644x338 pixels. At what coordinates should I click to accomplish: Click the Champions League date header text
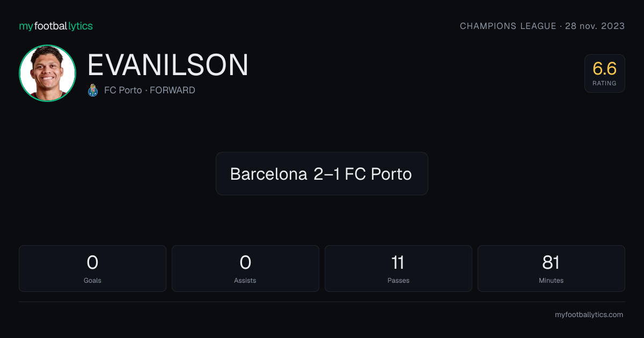(x=542, y=26)
